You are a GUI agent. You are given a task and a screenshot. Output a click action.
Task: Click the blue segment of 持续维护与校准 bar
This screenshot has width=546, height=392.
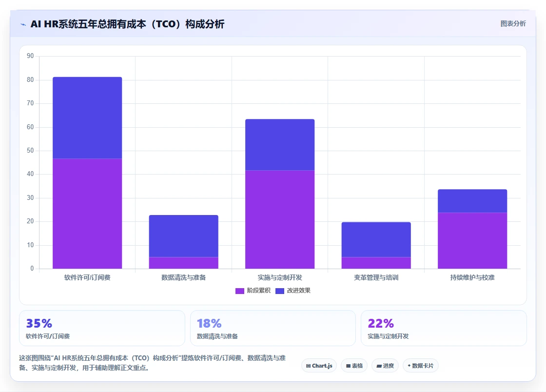472,201
